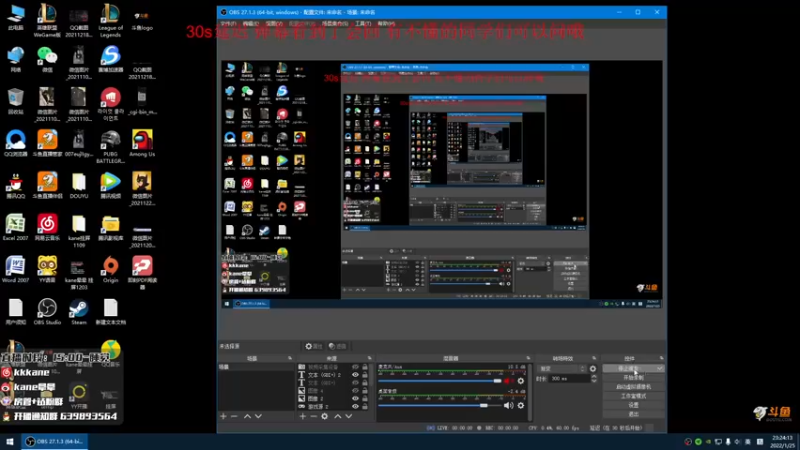Toggle lock on 游戏源 2 source
The image size is (800, 450).
coord(365,407)
